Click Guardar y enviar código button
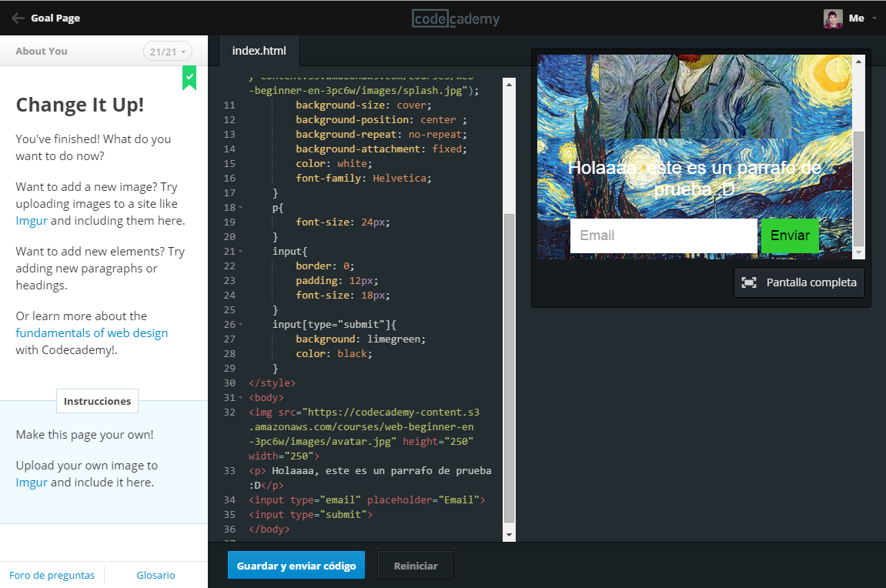Screen dimensions: 886x588 (x=296, y=566)
